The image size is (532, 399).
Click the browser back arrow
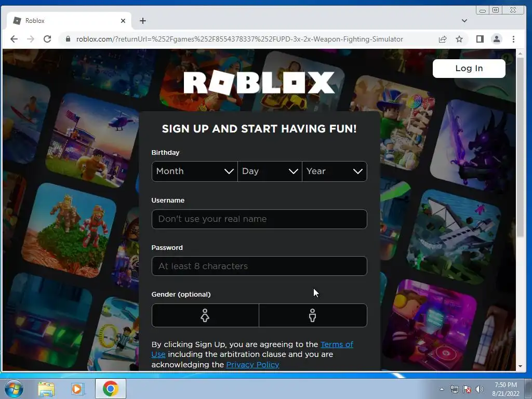(14, 39)
